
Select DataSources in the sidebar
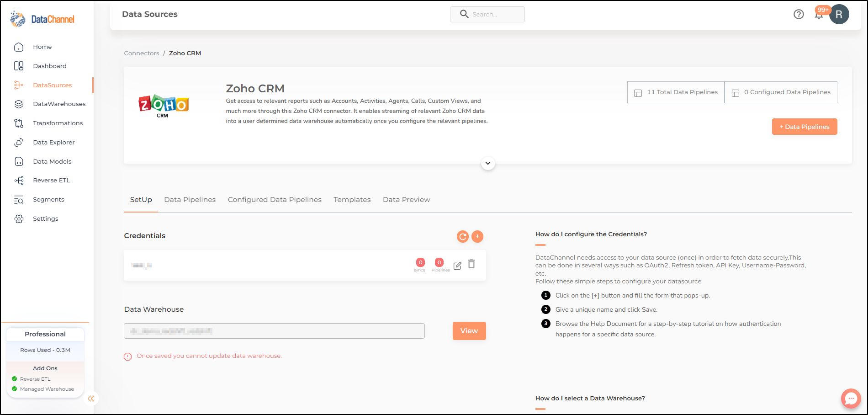coord(53,85)
